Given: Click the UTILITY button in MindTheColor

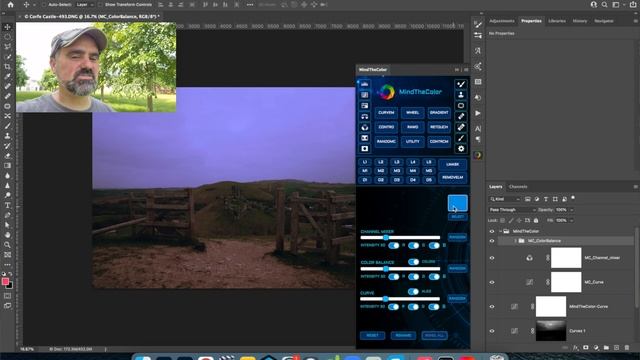Looking at the screenshot, I should (x=412, y=142).
